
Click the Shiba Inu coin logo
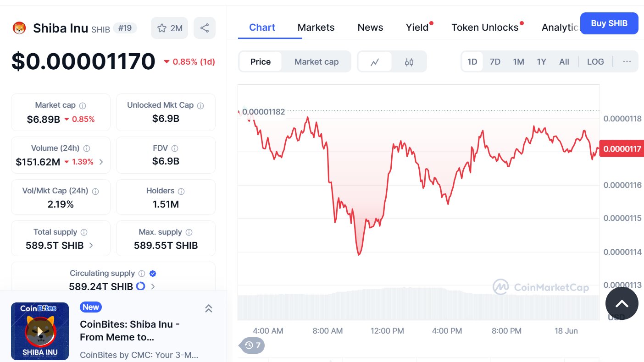pos(19,28)
